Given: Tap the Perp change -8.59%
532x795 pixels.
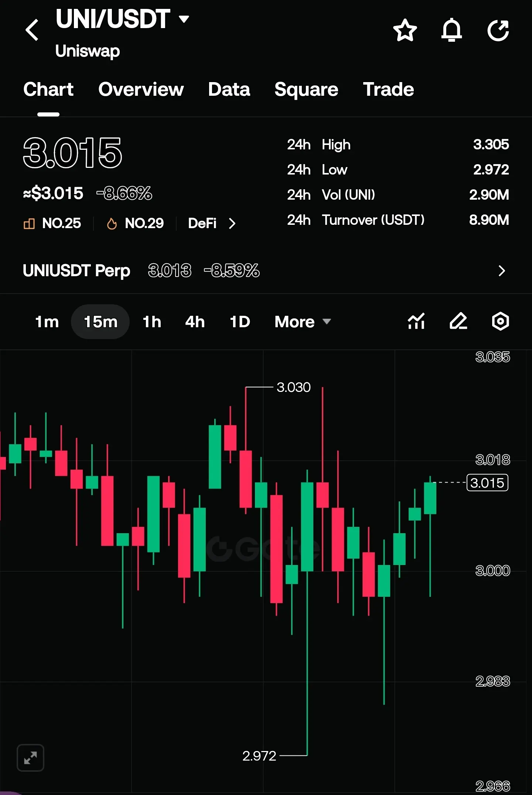Looking at the screenshot, I should point(232,271).
